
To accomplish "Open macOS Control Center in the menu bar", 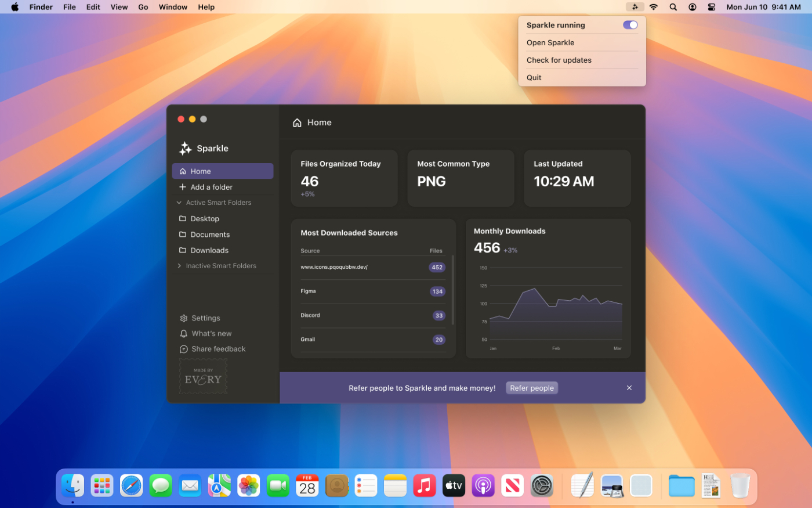I will point(712,7).
